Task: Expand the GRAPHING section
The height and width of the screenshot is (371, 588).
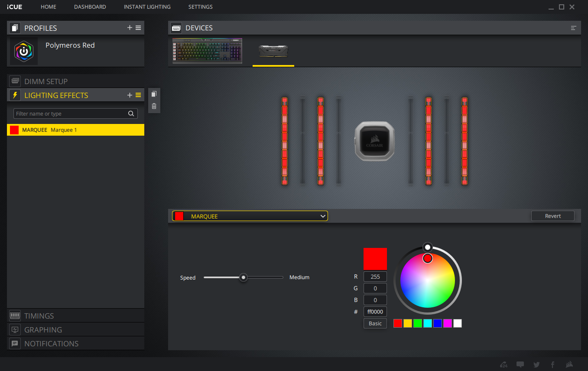Action: pyautogui.click(x=75, y=330)
